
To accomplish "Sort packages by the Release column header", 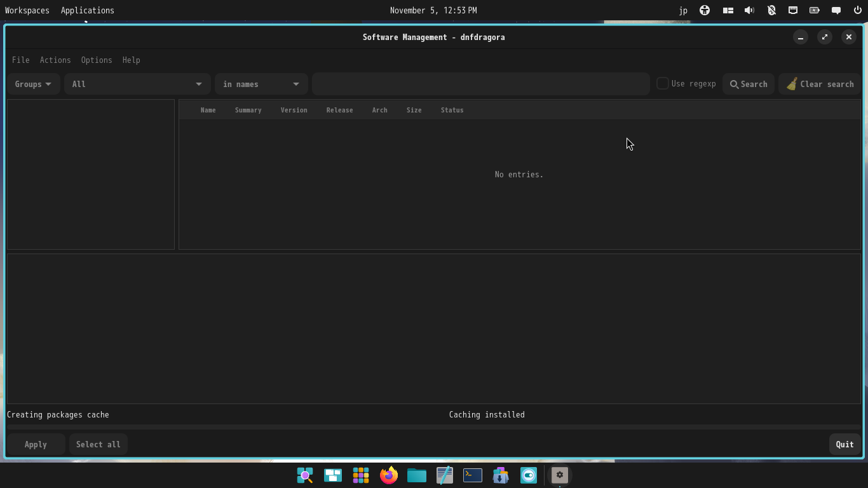I will coord(340,110).
